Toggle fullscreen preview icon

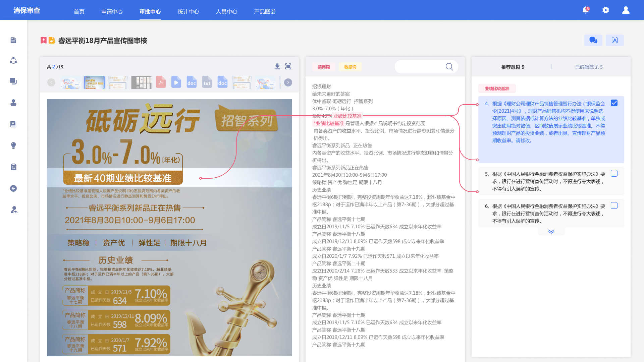(288, 66)
